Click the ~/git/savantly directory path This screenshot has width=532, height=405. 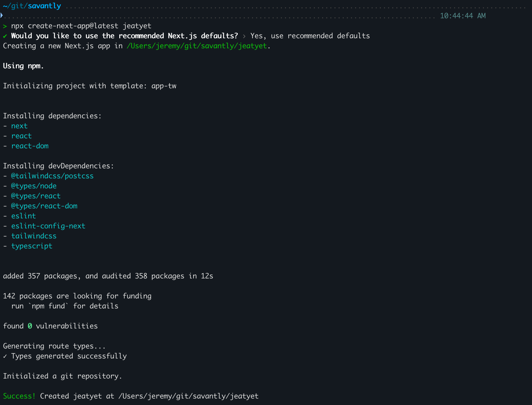coord(32,6)
